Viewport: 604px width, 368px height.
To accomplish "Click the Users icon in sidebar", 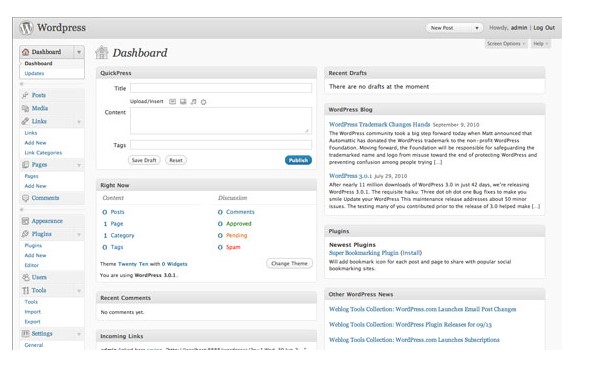I will coord(25,277).
